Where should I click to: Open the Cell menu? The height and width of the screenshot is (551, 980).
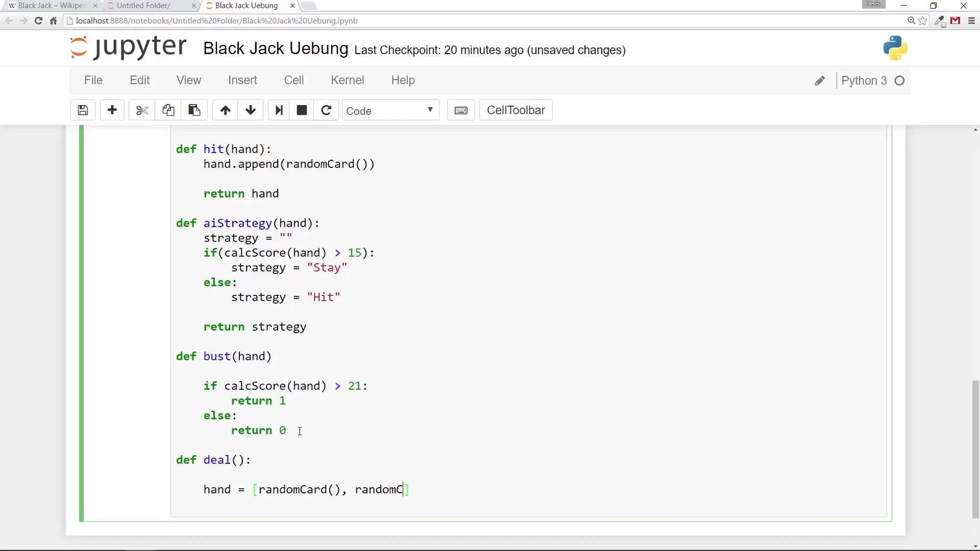(293, 80)
